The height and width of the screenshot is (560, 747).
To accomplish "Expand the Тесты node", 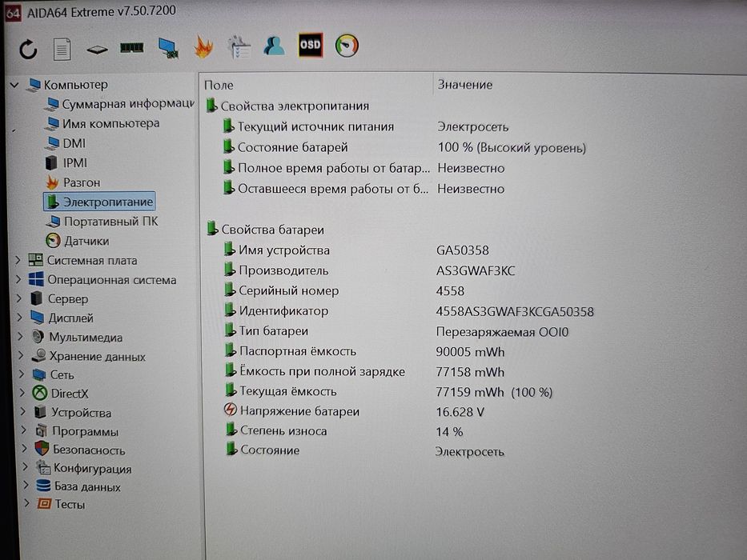I will click(x=27, y=503).
